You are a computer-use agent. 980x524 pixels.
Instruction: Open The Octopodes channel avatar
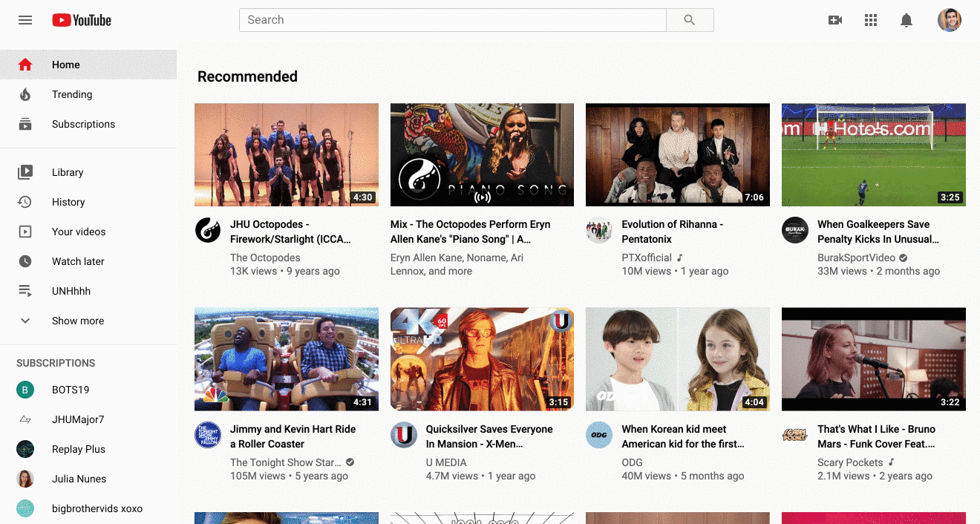[208, 230]
